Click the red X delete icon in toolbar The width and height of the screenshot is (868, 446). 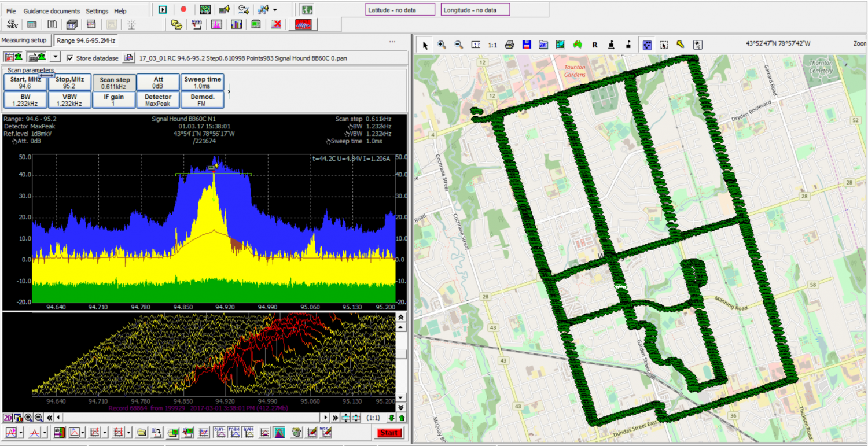(277, 24)
